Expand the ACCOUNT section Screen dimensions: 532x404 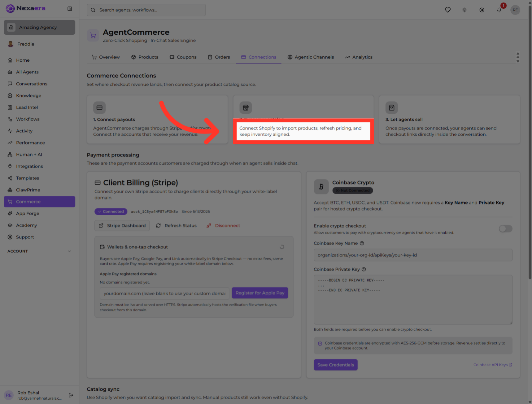click(x=39, y=251)
